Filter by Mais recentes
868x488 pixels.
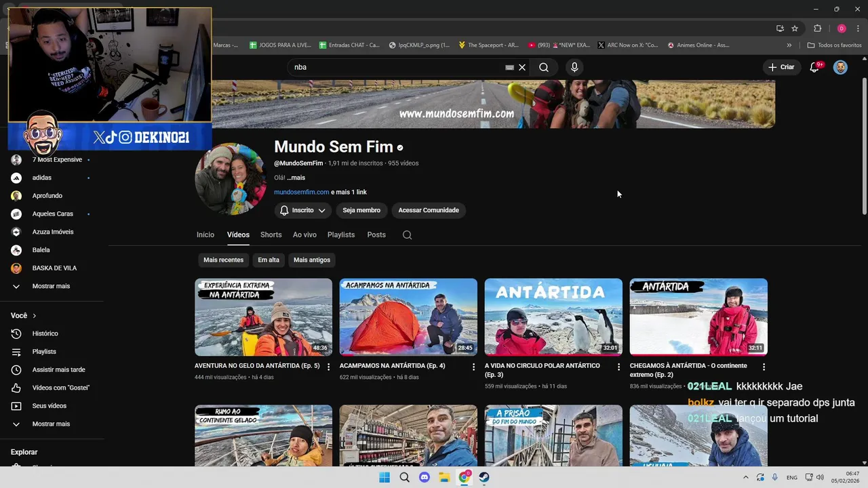point(223,260)
